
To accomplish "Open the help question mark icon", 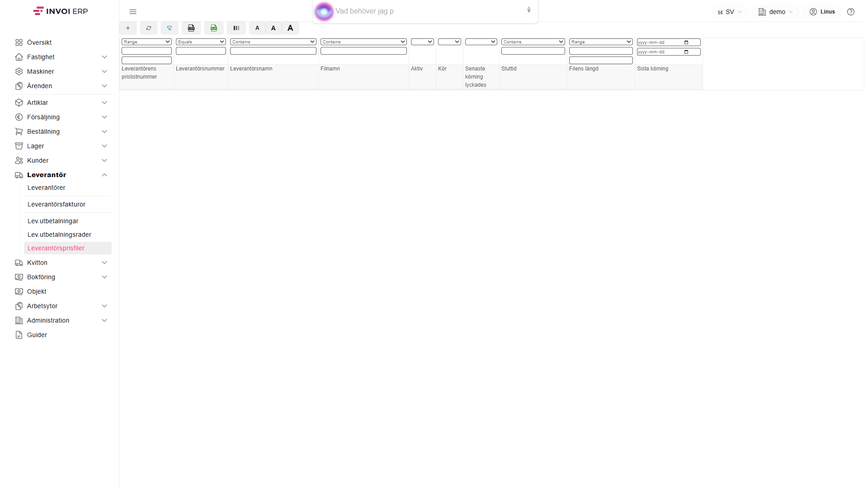I will (x=851, y=12).
